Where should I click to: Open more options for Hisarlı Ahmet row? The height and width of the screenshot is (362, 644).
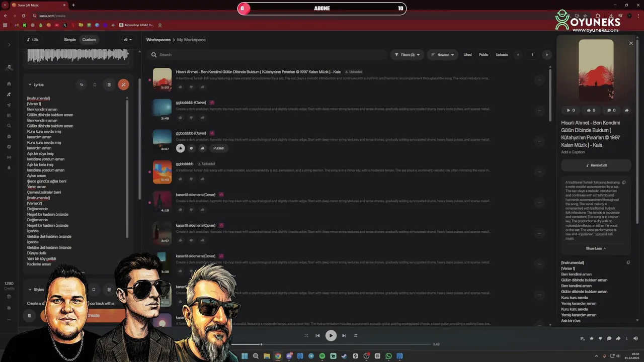click(x=539, y=79)
